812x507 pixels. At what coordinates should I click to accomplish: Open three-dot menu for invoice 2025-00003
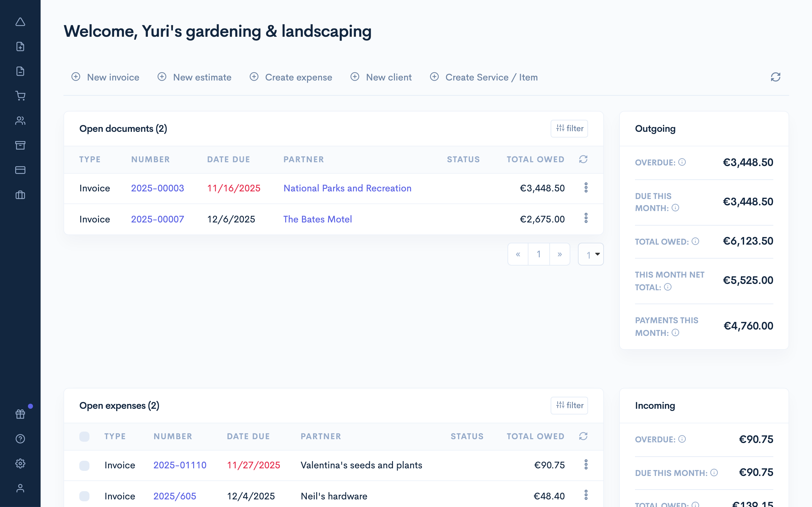pos(586,188)
